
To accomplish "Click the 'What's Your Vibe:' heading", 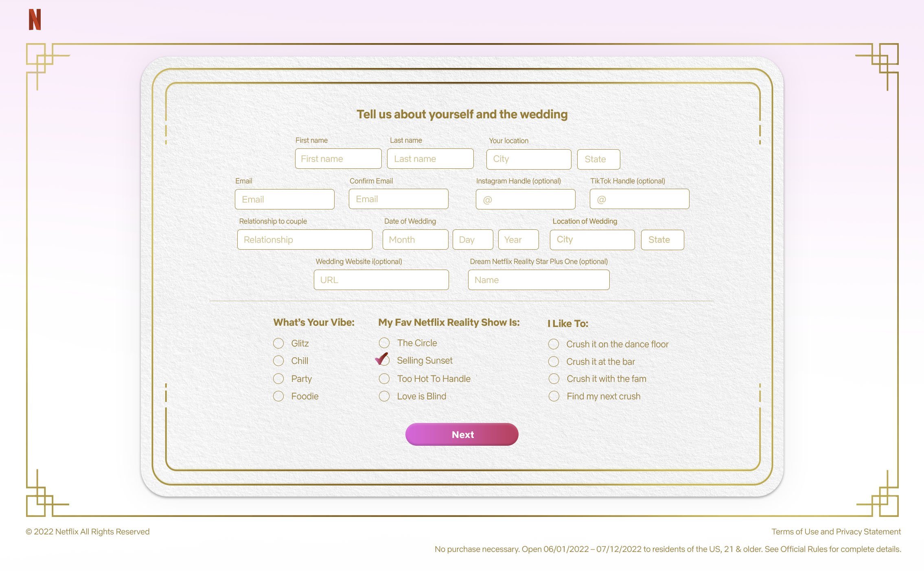I will point(314,323).
